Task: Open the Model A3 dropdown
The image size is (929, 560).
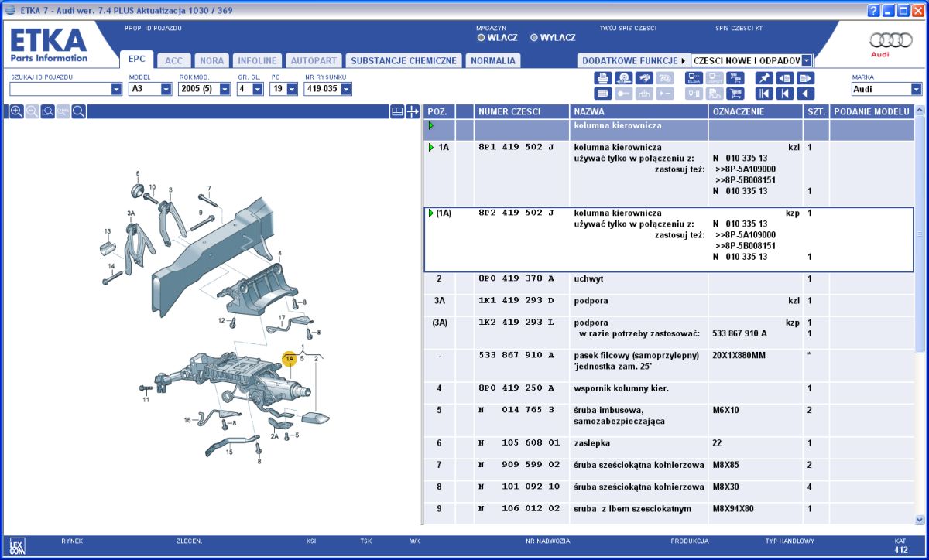Action: click(166, 89)
